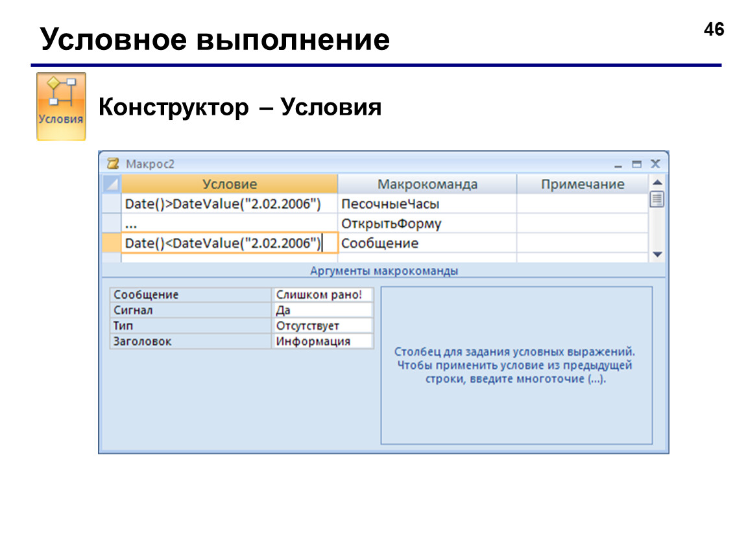Viewport: 746px width, 560px height.
Task: Click the Тип argument label
Action: 190,325
